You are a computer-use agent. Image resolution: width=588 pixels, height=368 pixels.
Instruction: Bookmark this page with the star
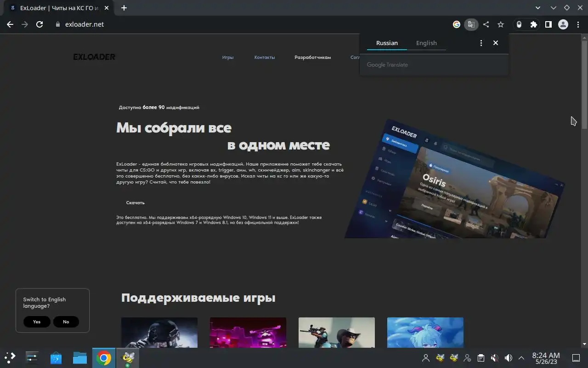pyautogui.click(x=501, y=24)
